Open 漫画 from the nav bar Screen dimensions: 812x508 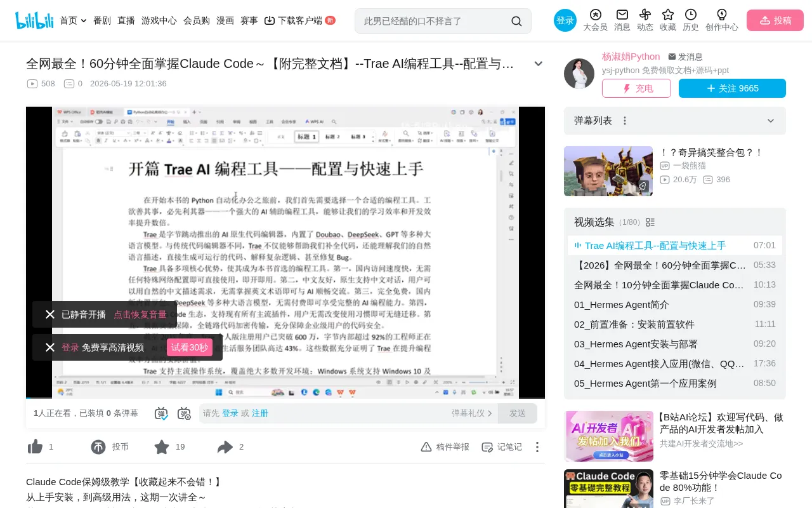pos(225,20)
